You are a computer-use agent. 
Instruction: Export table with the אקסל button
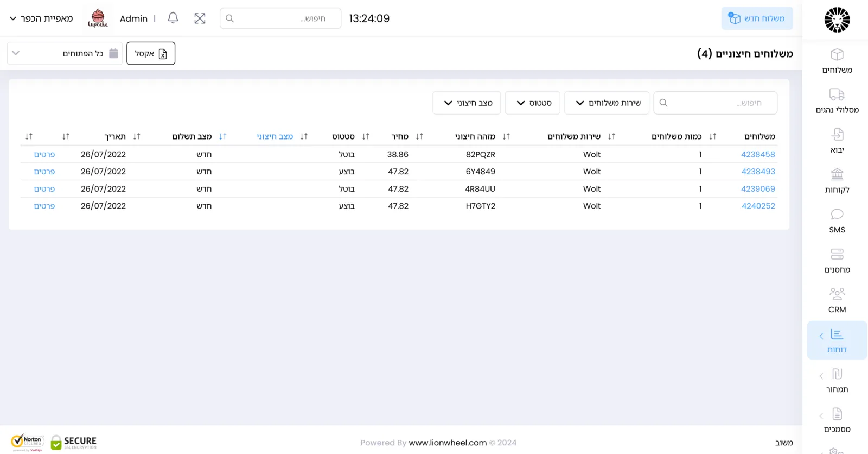click(151, 53)
